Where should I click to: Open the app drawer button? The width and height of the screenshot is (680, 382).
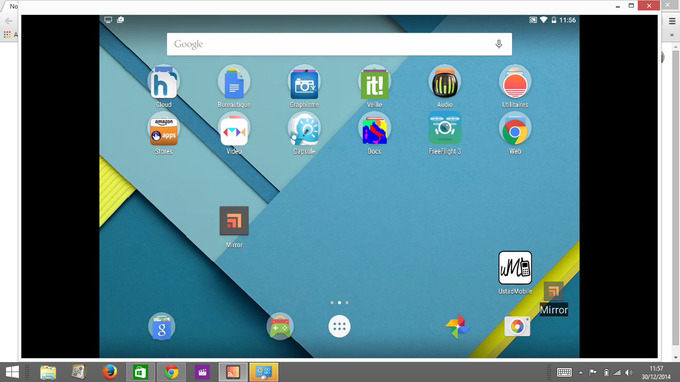339,326
